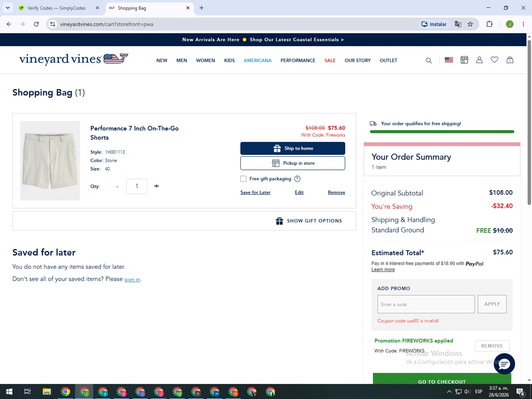Open the shopping bag icon in header
The height and width of the screenshot is (399, 532).
click(510, 60)
